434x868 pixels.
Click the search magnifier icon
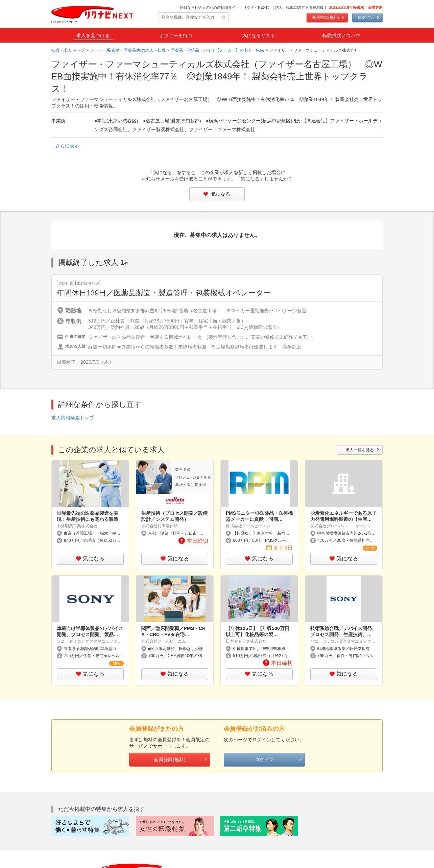pos(224,18)
